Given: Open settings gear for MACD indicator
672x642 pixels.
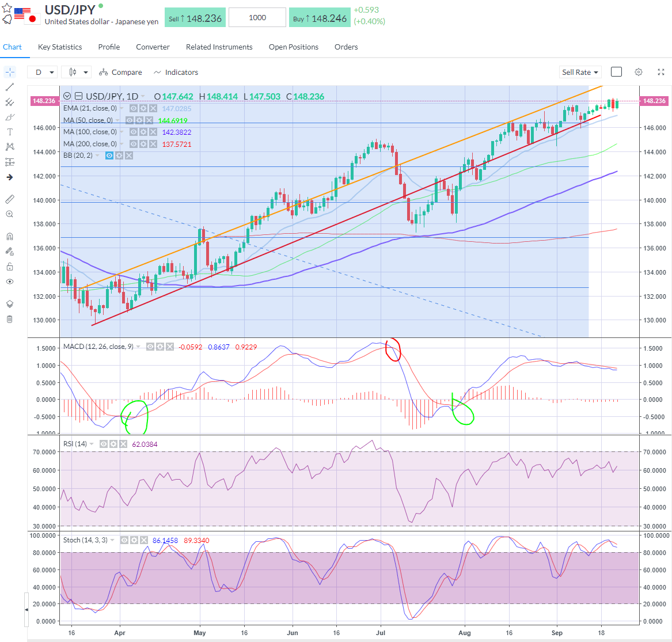Looking at the screenshot, I should (x=160, y=347).
